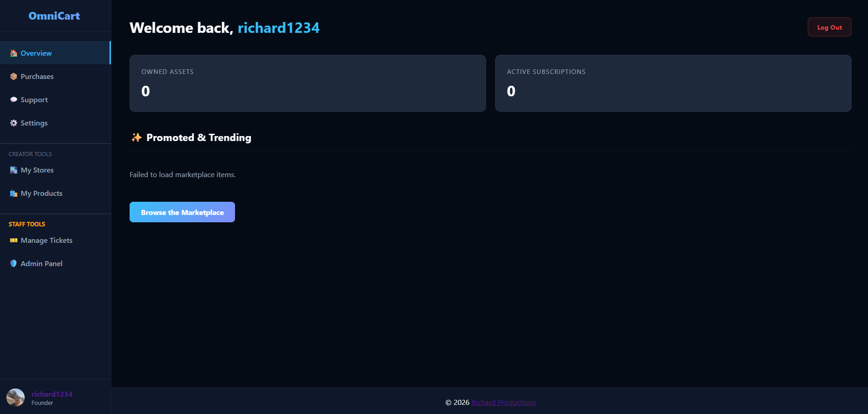The width and height of the screenshot is (868, 414).
Task: Click the richard1234 profile avatar
Action: [x=16, y=398]
